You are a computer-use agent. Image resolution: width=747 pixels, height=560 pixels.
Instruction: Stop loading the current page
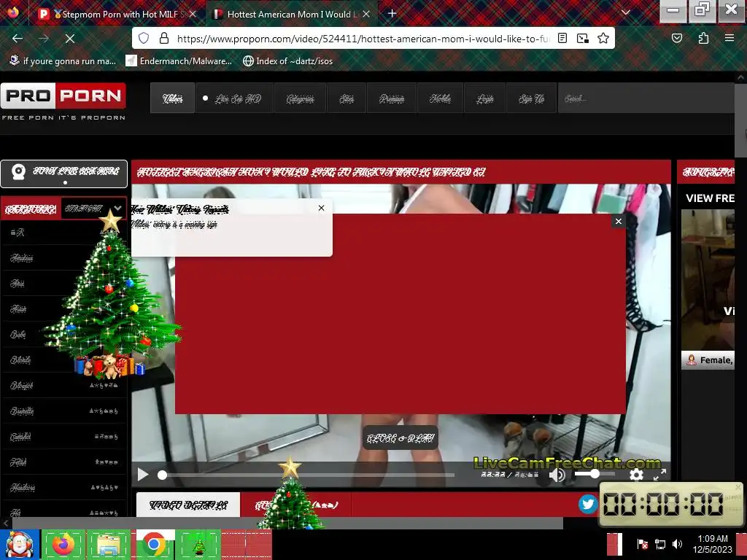pyautogui.click(x=70, y=39)
